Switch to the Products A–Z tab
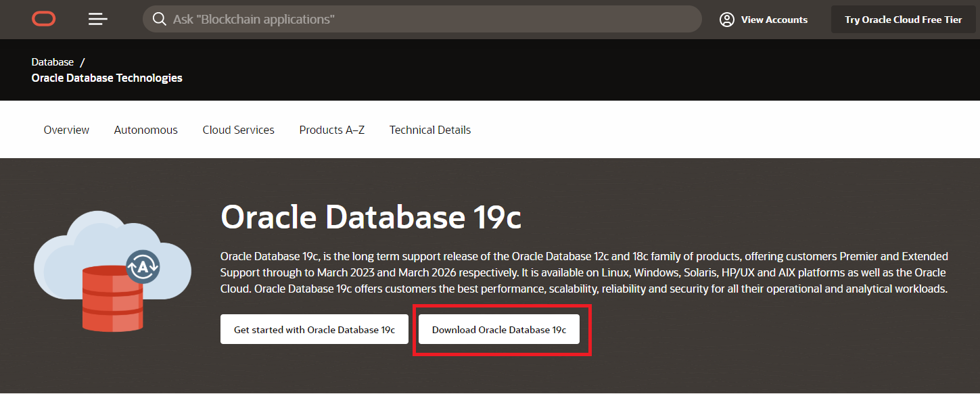 (332, 130)
